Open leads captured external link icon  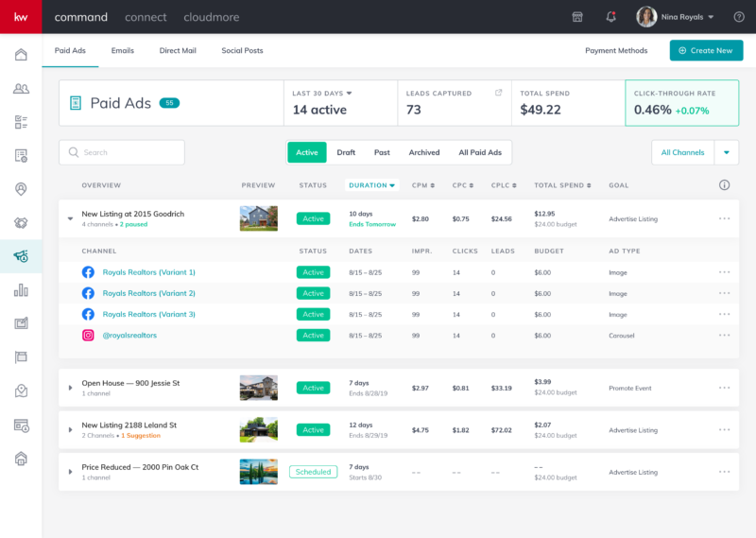pos(499,93)
